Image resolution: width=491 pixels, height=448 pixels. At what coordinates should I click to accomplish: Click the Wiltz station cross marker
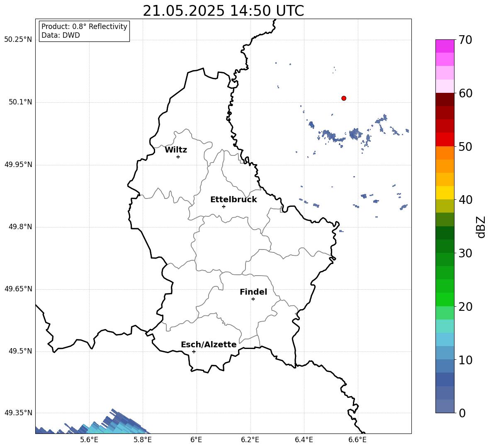click(x=178, y=157)
